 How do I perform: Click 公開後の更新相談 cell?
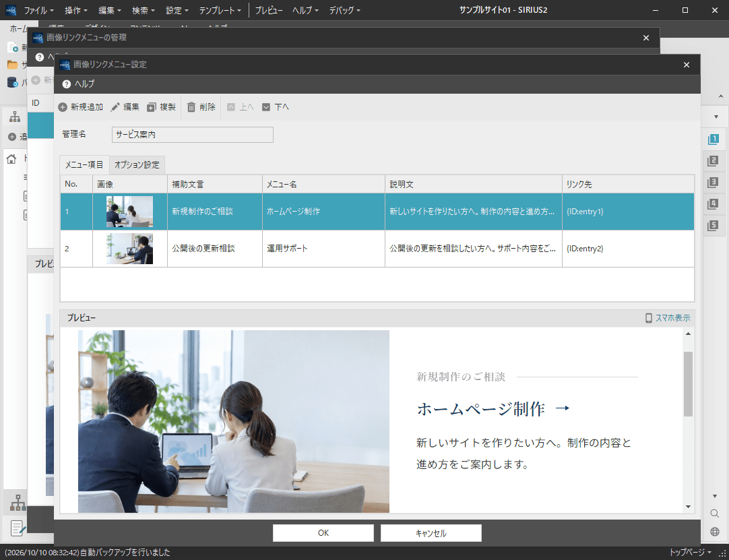tap(215, 249)
